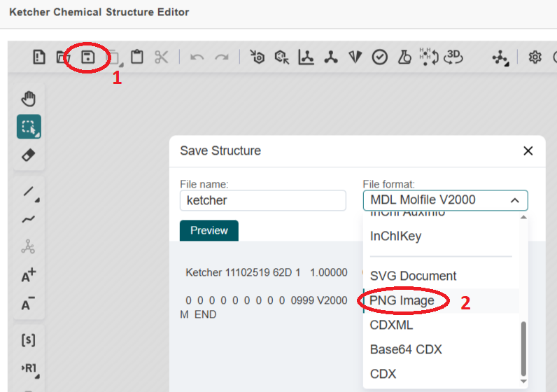Click the Charge Plus (A+) tool
The height and width of the screenshot is (392, 557).
click(x=29, y=275)
